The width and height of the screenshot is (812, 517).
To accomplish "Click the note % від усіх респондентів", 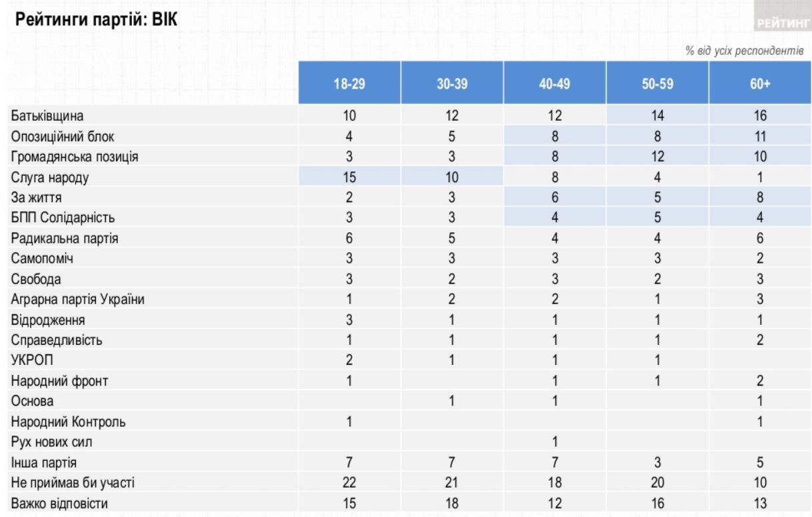I will point(744,51).
